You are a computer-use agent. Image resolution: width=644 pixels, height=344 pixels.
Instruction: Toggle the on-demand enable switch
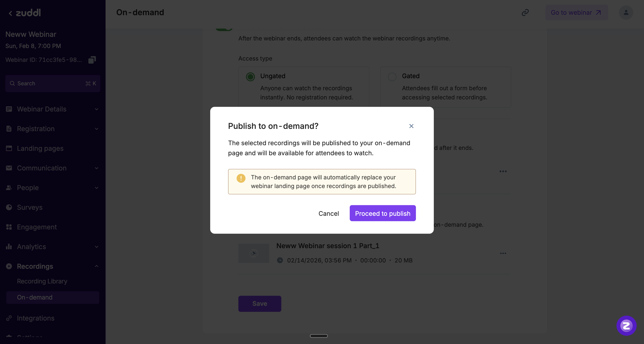(224, 28)
